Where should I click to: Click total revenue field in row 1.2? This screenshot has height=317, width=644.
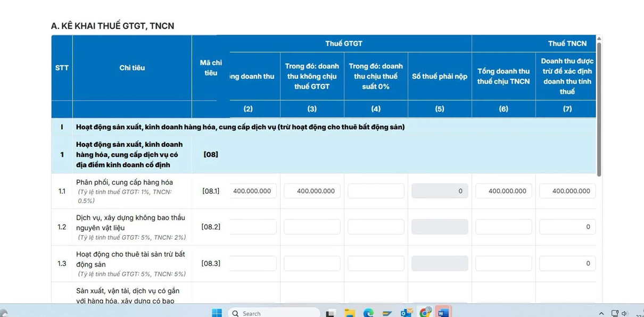pyautogui.click(x=253, y=227)
